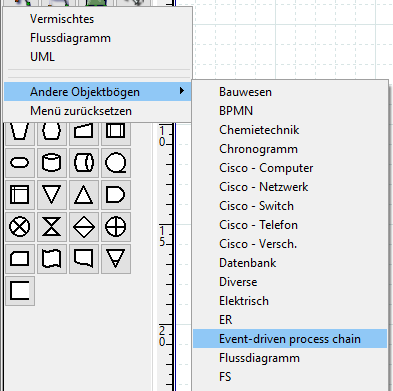
Task: Select the cylinder database flowchart shape
Action: click(51, 163)
